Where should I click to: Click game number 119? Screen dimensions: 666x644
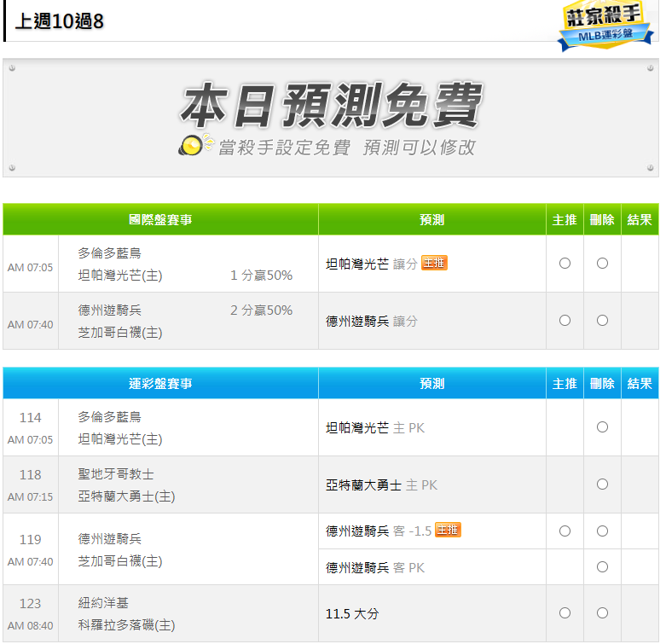pyautogui.click(x=30, y=539)
